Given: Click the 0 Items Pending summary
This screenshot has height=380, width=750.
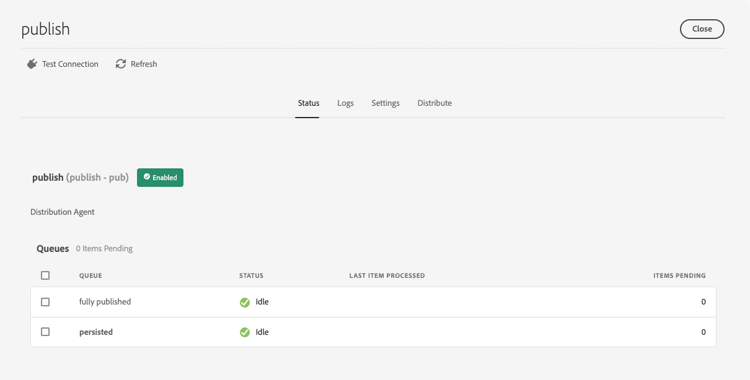Looking at the screenshot, I should (104, 248).
